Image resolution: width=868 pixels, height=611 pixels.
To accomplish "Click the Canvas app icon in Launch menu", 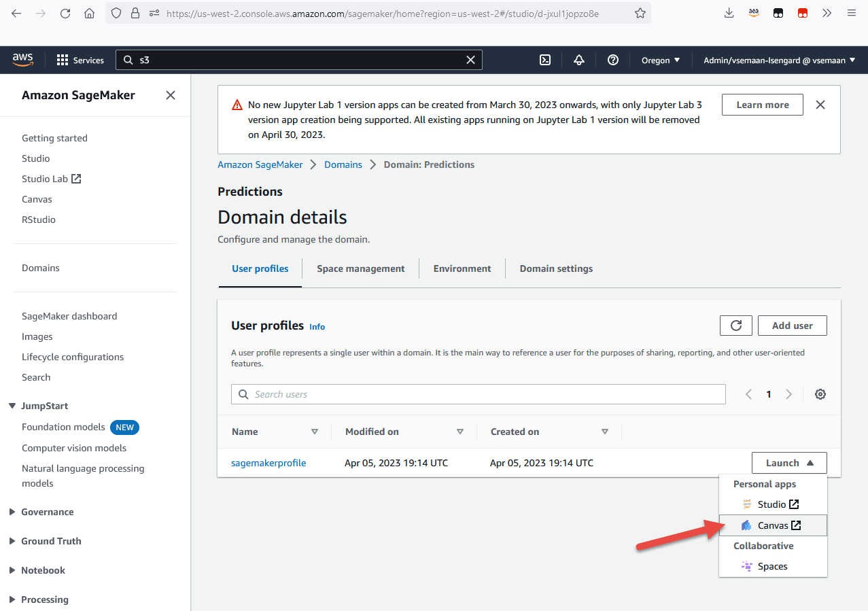I will point(747,525).
